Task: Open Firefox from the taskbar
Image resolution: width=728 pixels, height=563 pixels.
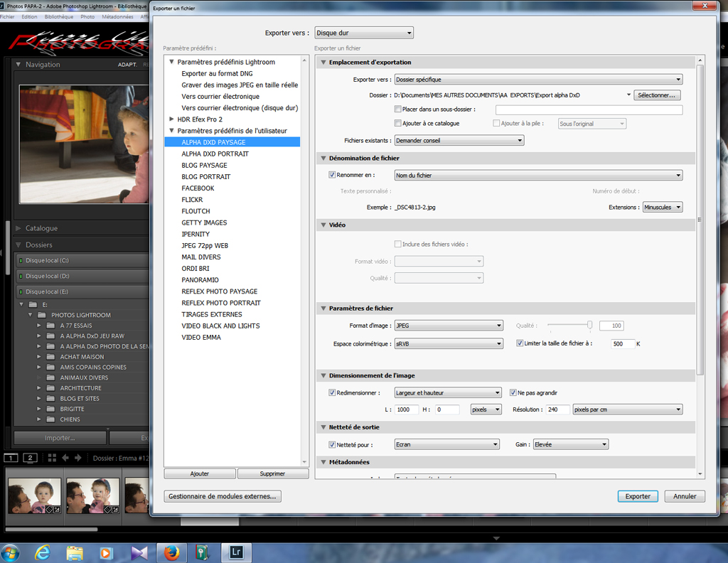Action: click(x=172, y=552)
